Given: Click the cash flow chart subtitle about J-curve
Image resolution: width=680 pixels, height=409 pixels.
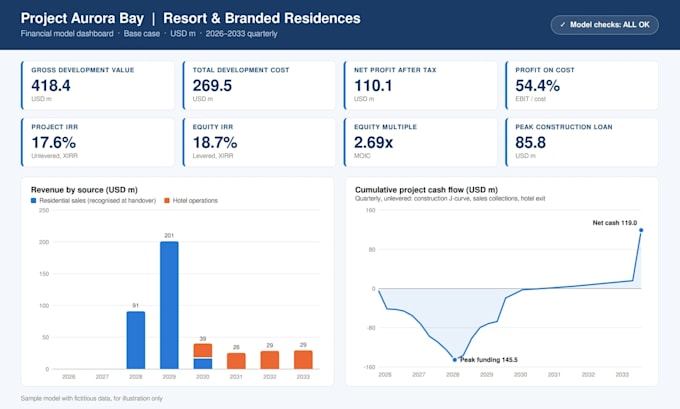Looking at the screenshot, I should [x=450, y=198].
